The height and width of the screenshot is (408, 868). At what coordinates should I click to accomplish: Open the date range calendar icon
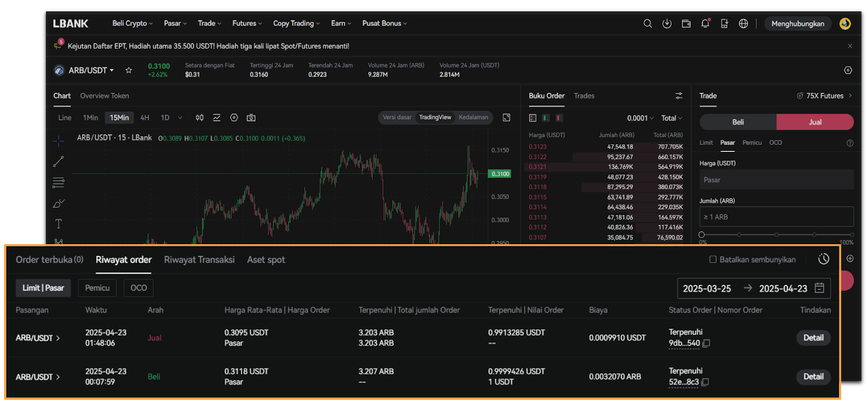click(x=819, y=288)
